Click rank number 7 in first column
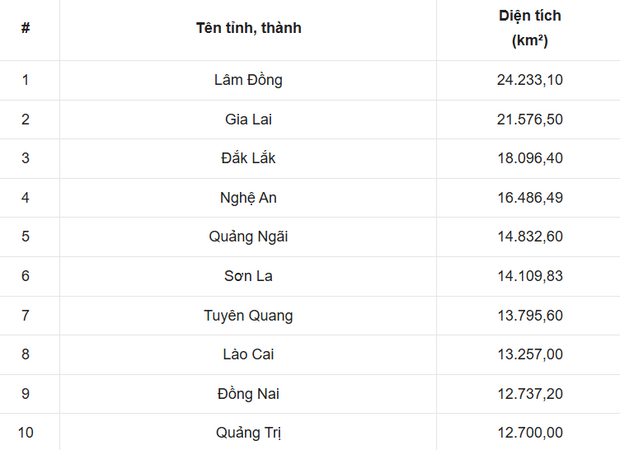 pyautogui.click(x=25, y=315)
